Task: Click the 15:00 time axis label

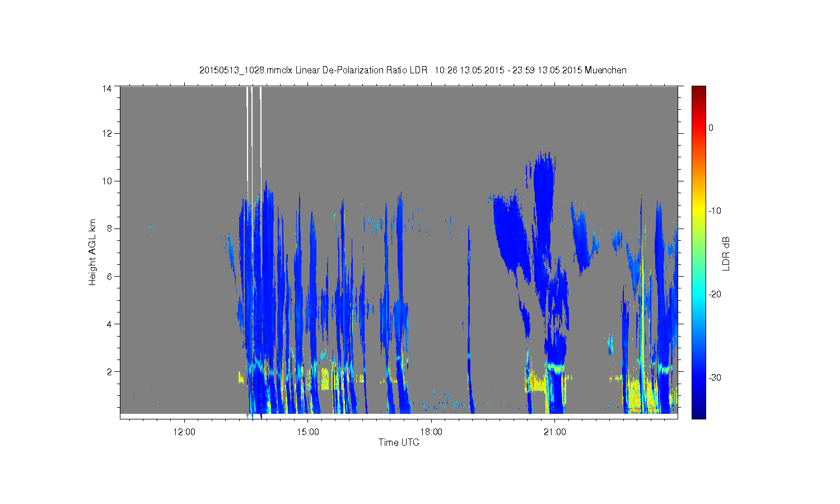Action: [x=308, y=432]
